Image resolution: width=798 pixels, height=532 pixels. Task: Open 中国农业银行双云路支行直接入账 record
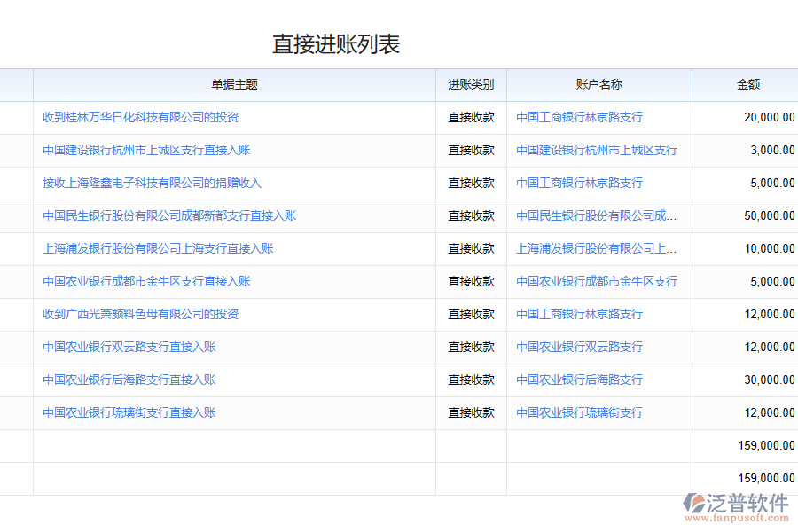[130, 347]
